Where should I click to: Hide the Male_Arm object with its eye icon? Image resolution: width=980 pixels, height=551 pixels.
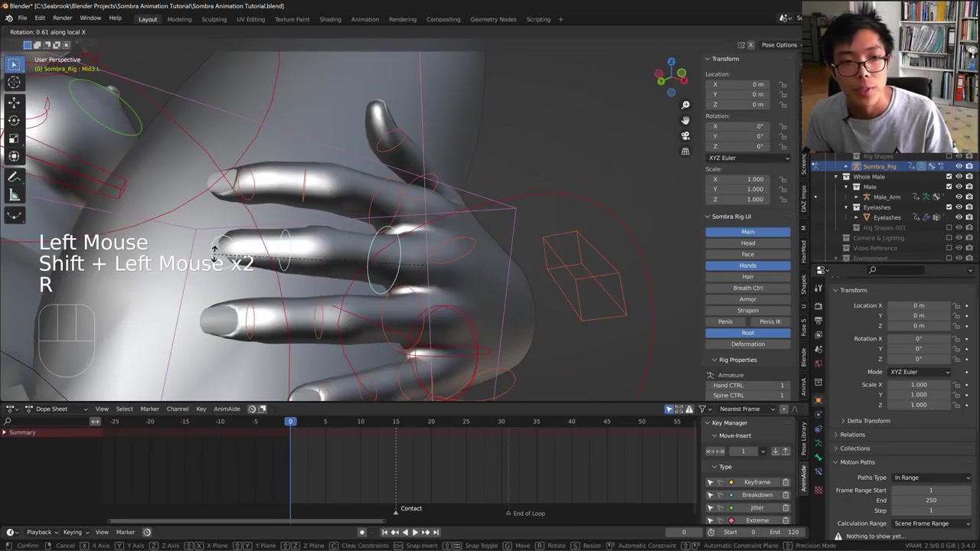959,197
